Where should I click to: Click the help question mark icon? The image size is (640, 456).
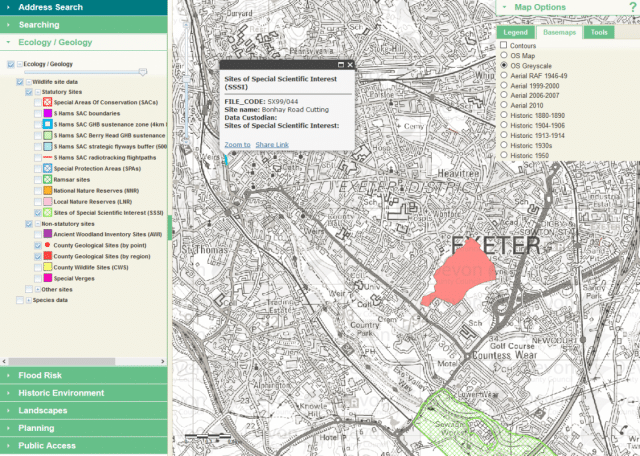(633, 7)
